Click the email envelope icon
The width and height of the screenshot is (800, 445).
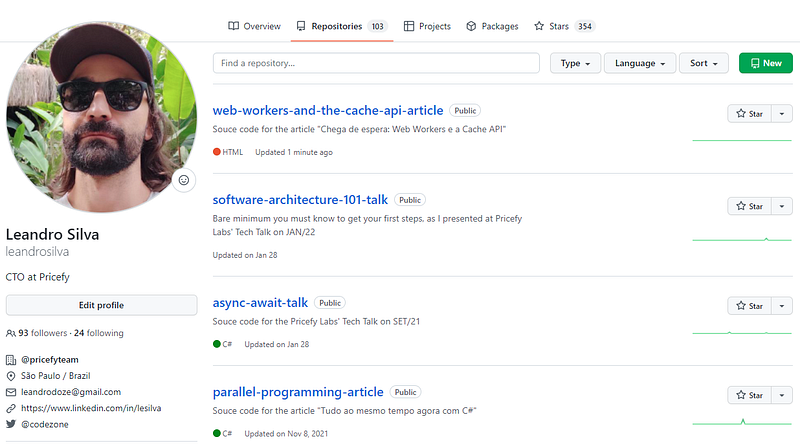click(x=11, y=392)
